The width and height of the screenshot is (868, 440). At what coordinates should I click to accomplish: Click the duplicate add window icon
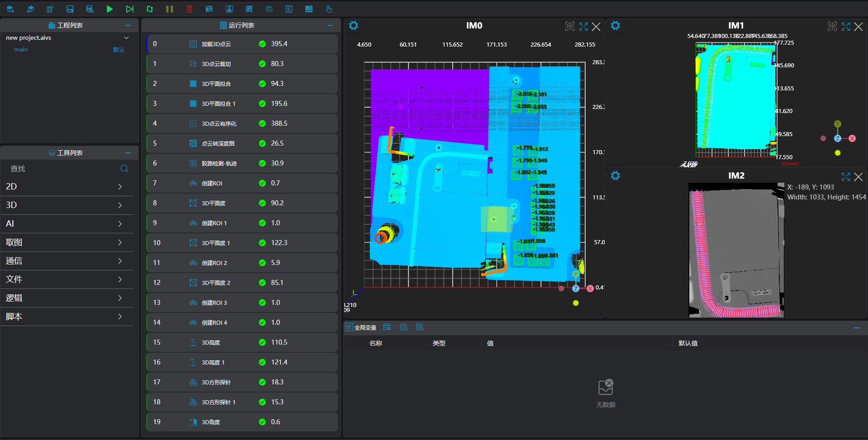click(x=269, y=9)
